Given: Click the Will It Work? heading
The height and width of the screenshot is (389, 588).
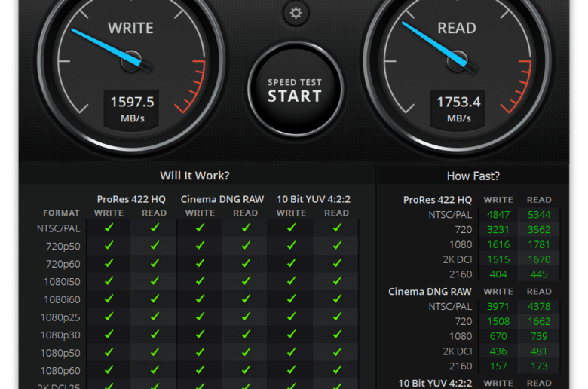Looking at the screenshot, I should click(x=194, y=176).
